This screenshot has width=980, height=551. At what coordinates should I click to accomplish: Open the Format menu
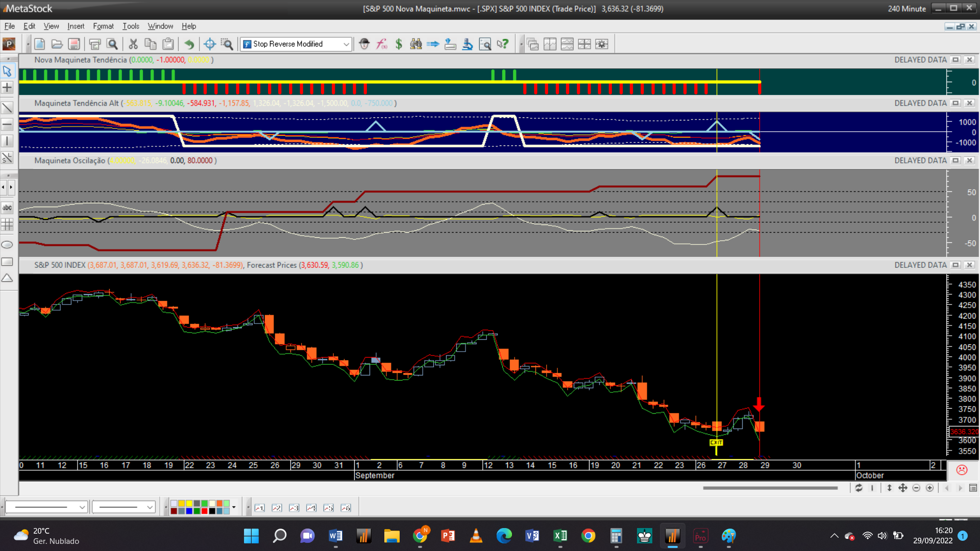point(103,26)
